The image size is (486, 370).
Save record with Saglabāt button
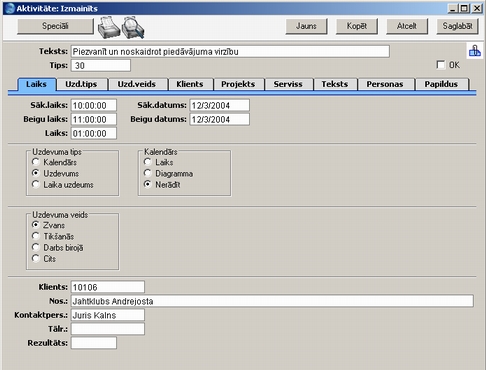457,26
